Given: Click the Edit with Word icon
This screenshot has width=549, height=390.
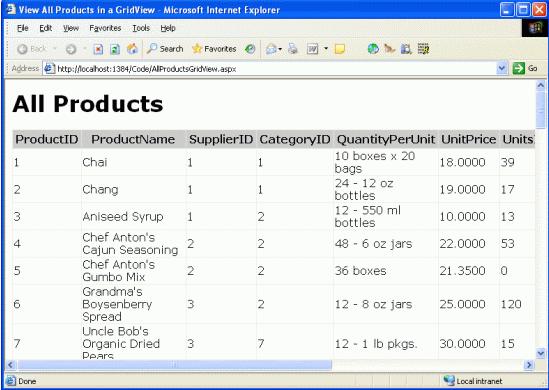Looking at the screenshot, I should point(312,49).
